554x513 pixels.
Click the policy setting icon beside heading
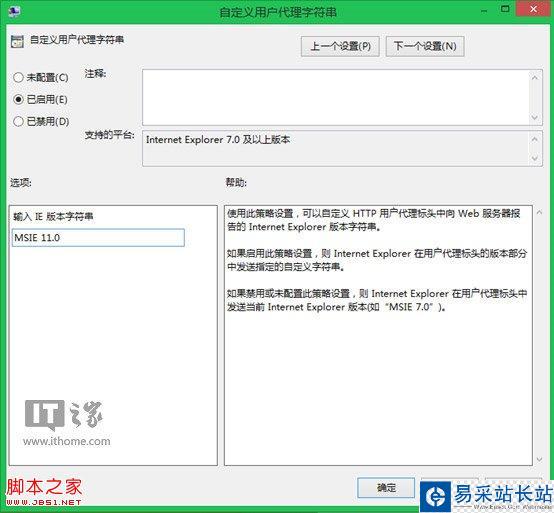[17, 41]
